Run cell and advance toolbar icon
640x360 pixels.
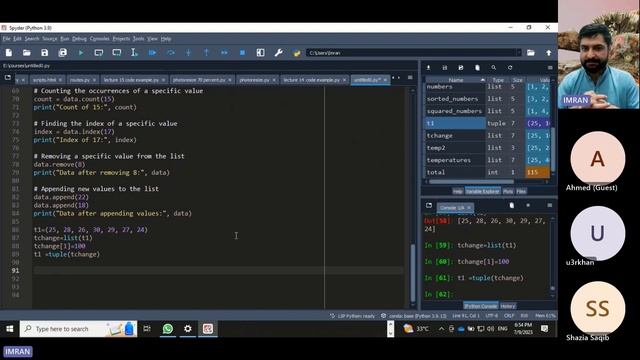[x=117, y=53]
